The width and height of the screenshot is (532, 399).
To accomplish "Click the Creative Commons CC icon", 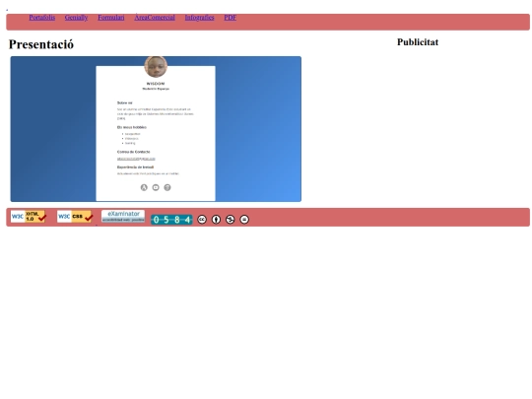I will click(x=202, y=220).
